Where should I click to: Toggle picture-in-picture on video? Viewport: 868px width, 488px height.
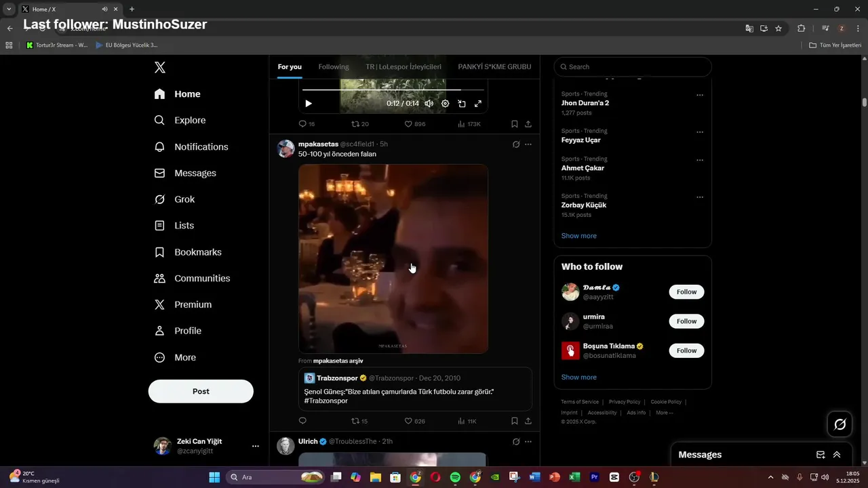click(x=462, y=104)
